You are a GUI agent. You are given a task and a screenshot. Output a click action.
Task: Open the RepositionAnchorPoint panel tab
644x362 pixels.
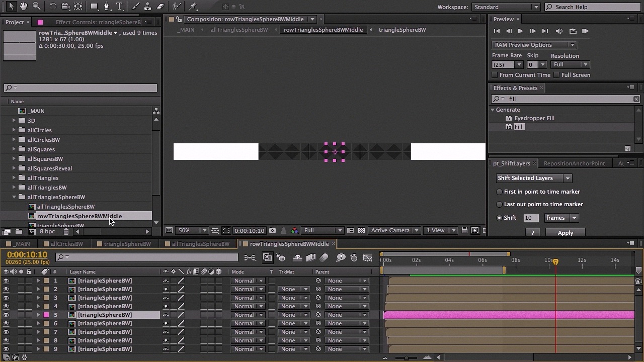[574, 163]
